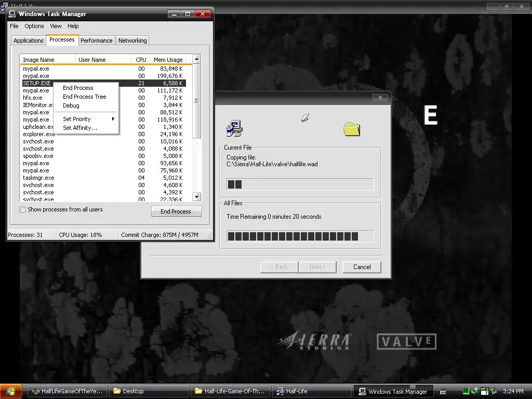Open the View menu in Task Manager
The image size is (532, 399).
tap(56, 26)
